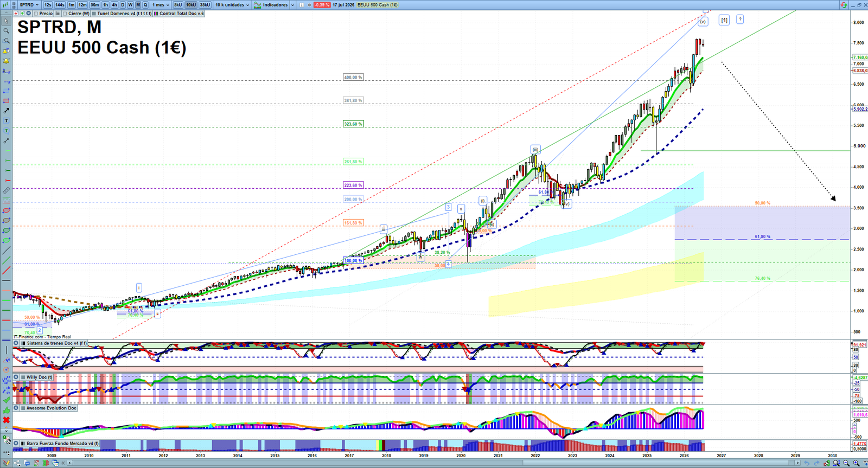This screenshot has height=468, width=868.
Task: Select the zoom area tool
Action: click(6, 41)
